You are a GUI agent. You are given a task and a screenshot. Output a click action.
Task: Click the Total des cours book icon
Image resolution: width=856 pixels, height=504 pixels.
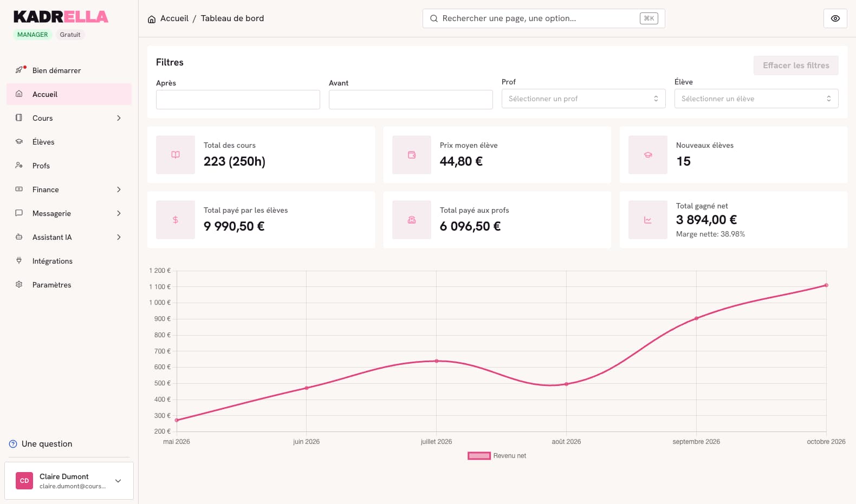[176, 155]
